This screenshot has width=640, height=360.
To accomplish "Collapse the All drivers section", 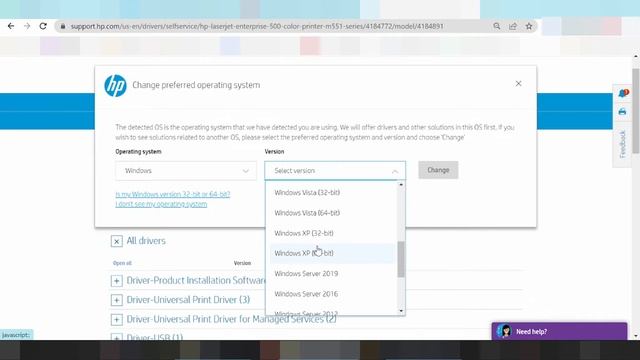I will click(116, 241).
